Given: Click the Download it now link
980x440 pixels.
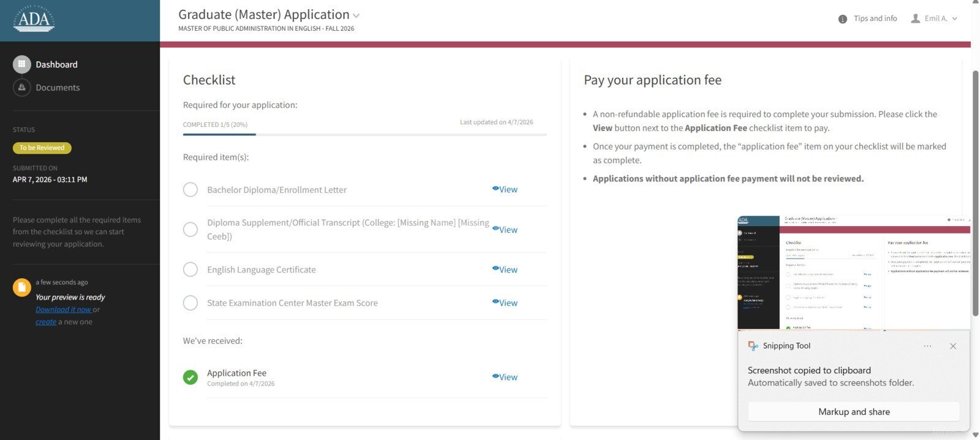Looking at the screenshot, I should tap(63, 309).
